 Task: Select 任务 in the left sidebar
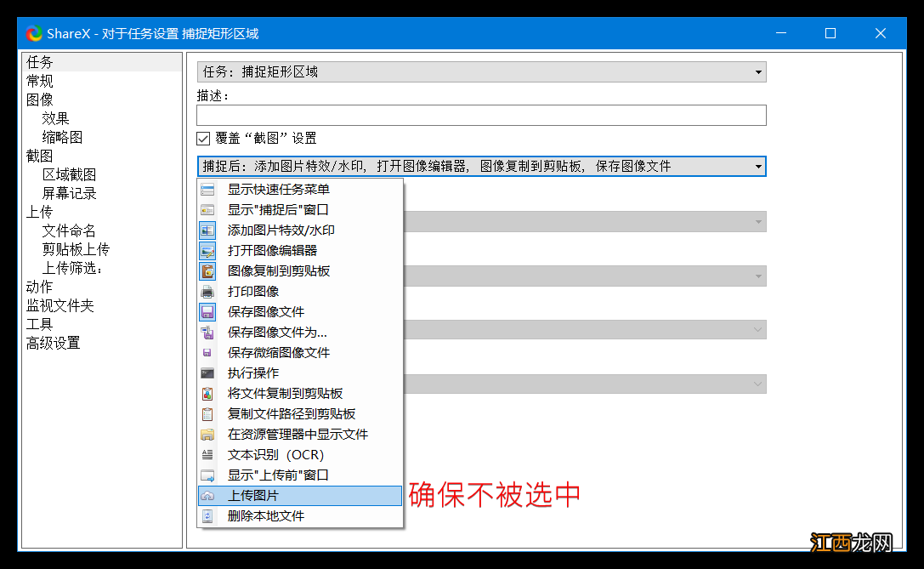(39, 62)
